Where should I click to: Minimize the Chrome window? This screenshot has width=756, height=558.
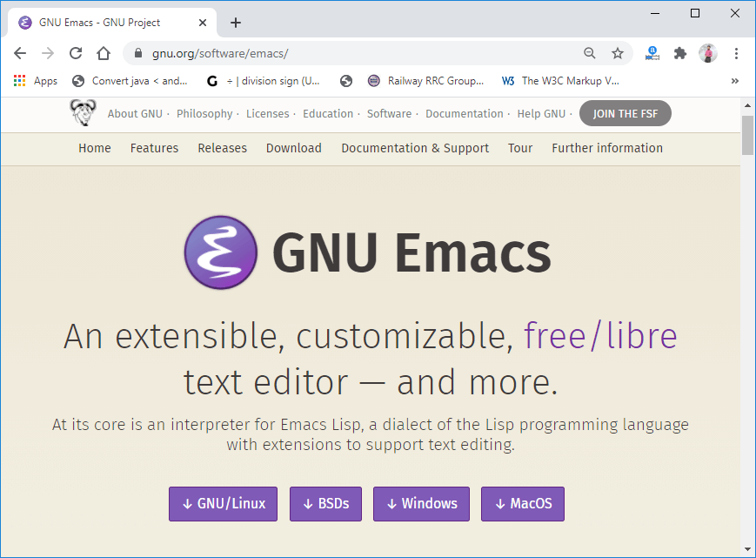655,14
